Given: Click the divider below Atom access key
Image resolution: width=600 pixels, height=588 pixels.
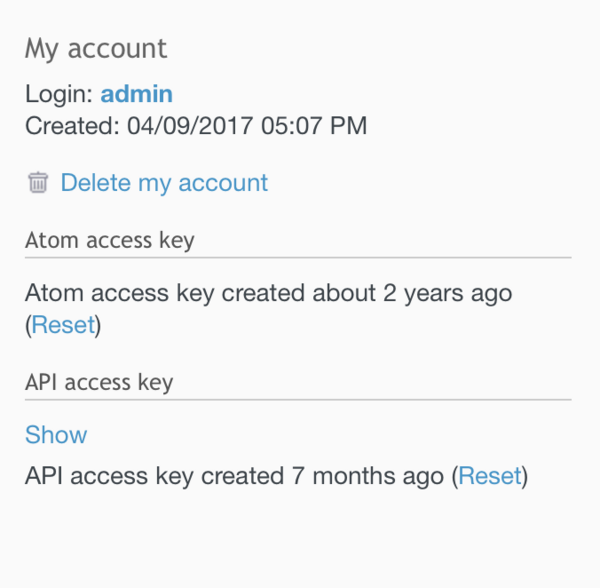Looking at the screenshot, I should point(298,257).
